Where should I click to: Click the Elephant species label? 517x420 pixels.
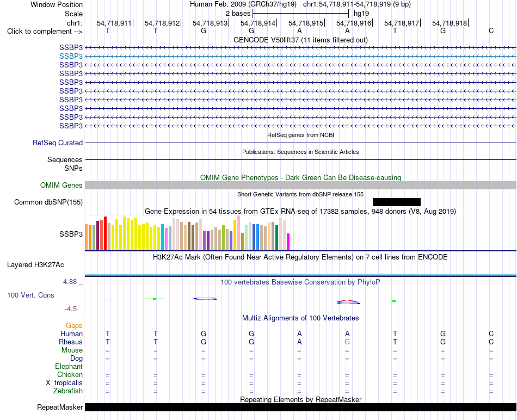click(x=69, y=366)
